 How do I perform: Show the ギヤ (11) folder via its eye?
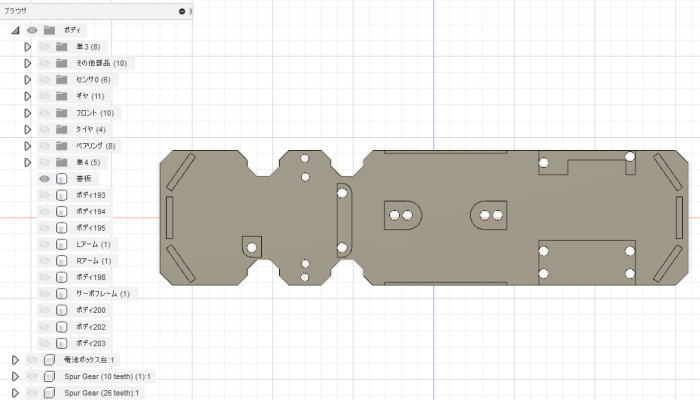[x=45, y=96]
